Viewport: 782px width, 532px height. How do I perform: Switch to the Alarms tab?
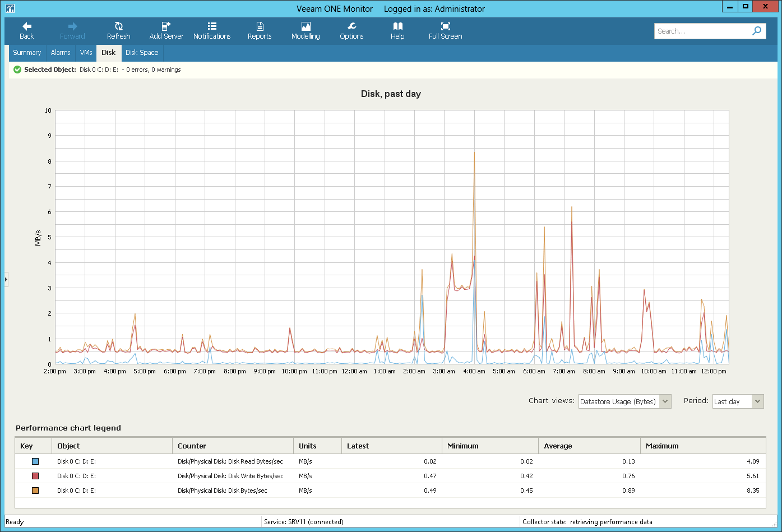[61, 53]
